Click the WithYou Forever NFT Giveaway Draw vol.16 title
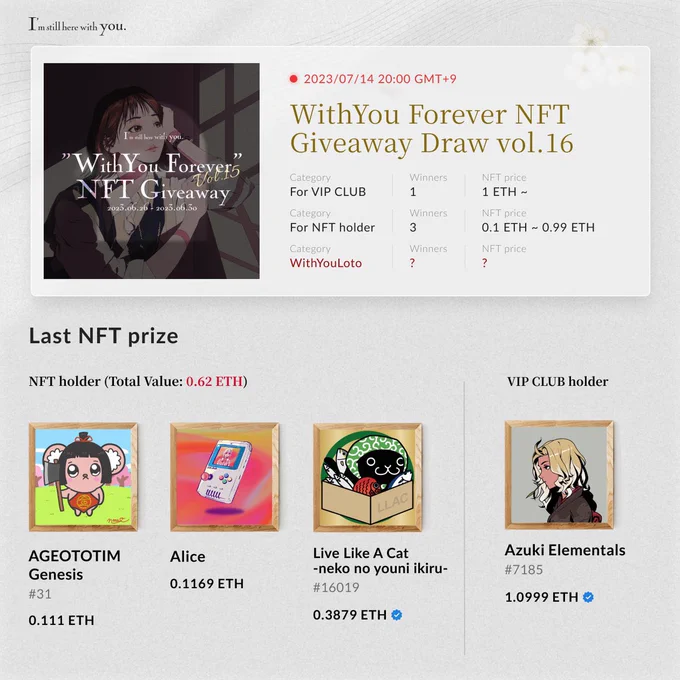Screen dimensions: 680x680 pos(432,128)
